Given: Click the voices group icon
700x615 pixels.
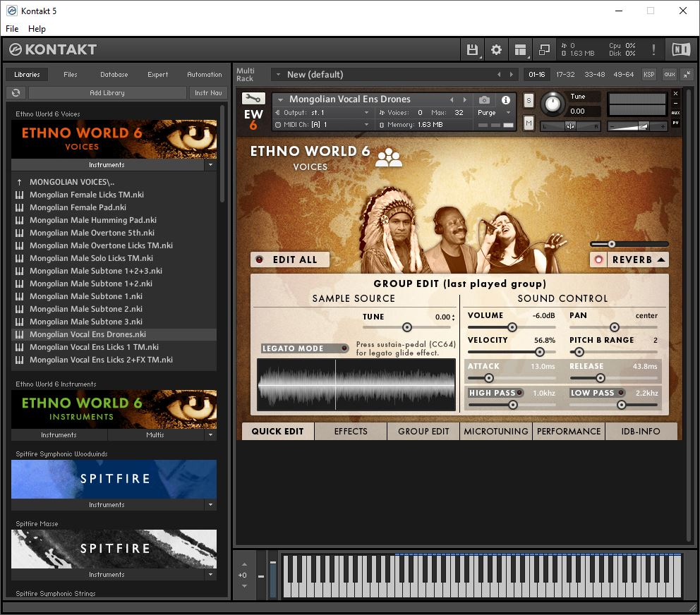Looking at the screenshot, I should click(x=388, y=157).
